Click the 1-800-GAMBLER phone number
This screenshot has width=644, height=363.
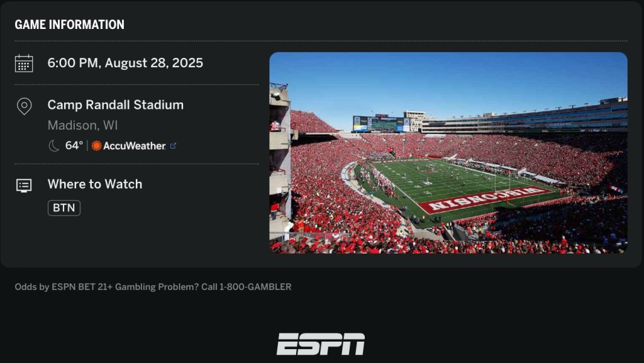click(x=255, y=287)
